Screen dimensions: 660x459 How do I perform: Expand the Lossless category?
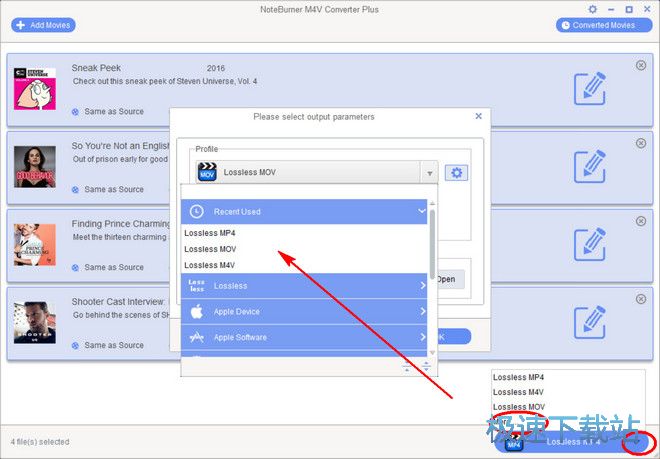(x=304, y=286)
